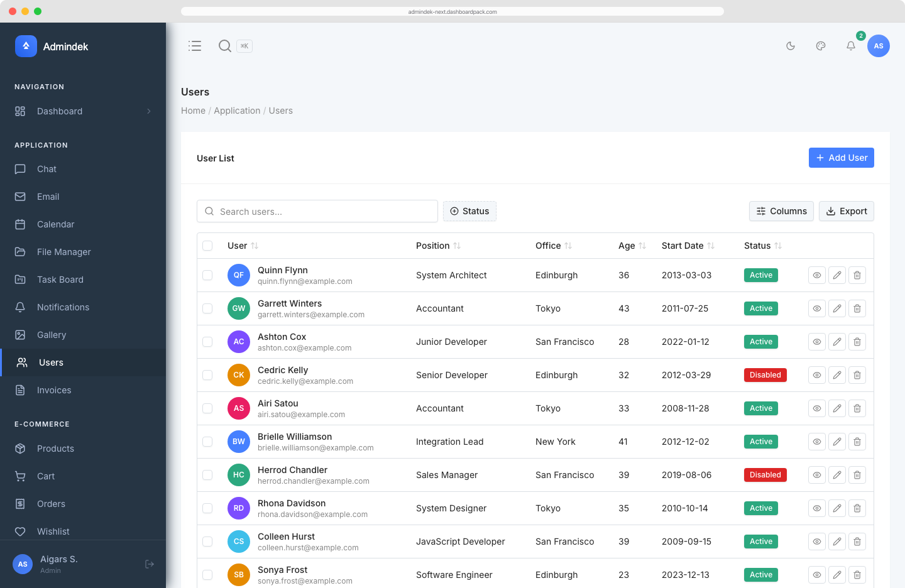View Quinn Flynn's details with the eye icon

pos(816,275)
